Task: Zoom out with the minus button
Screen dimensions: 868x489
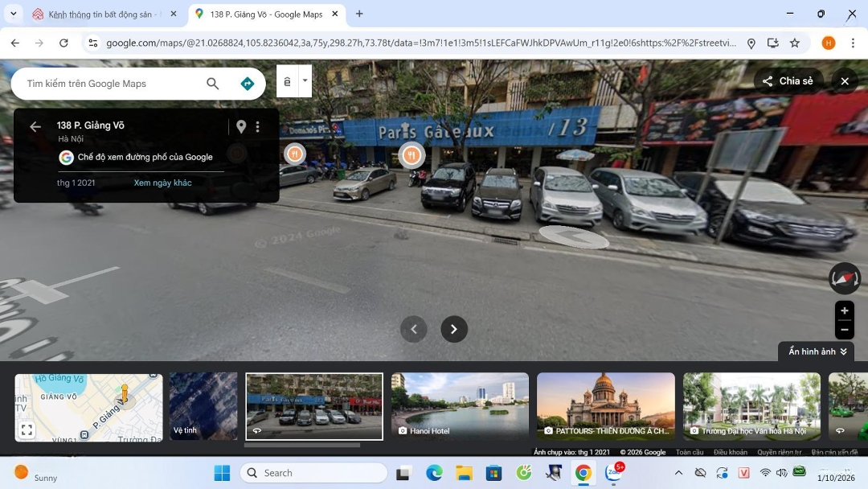Action: (x=844, y=330)
